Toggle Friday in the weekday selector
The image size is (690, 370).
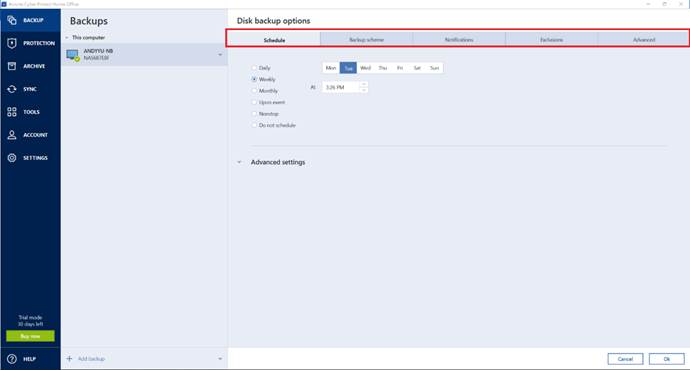tap(400, 68)
